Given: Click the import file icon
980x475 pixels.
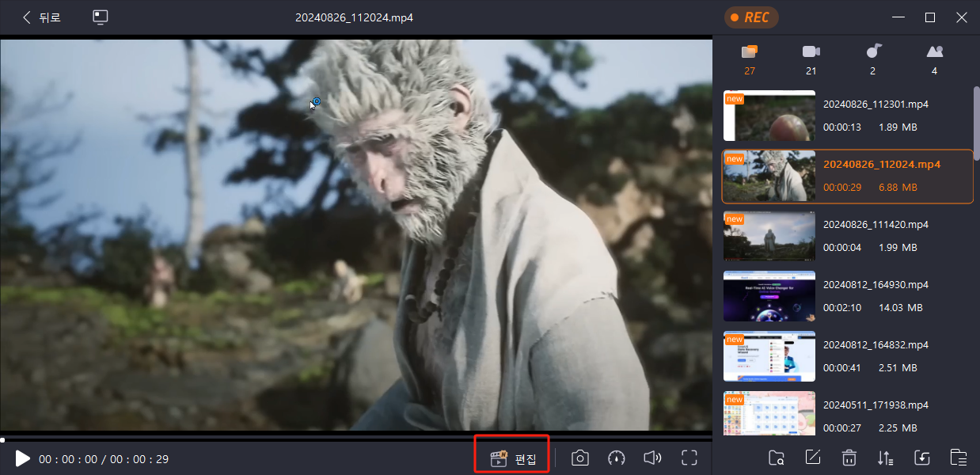Looking at the screenshot, I should 922,458.
